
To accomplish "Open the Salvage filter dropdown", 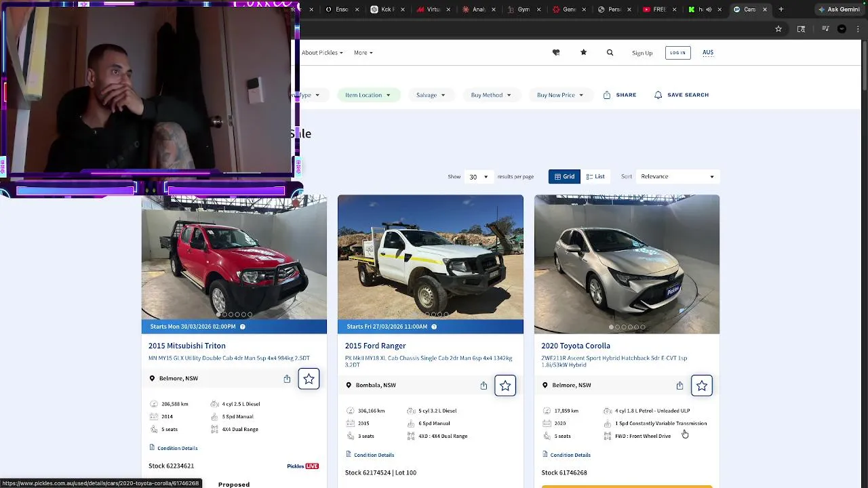I will 431,95.
